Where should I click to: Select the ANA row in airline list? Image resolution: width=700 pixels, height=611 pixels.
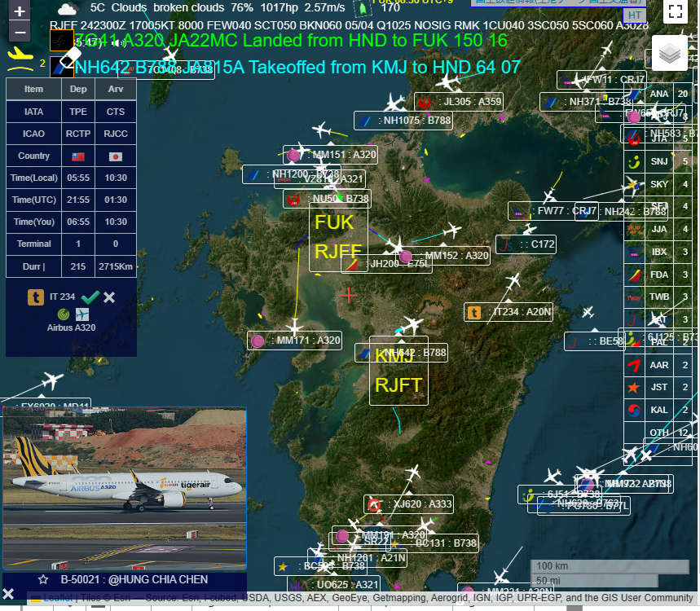point(658,94)
